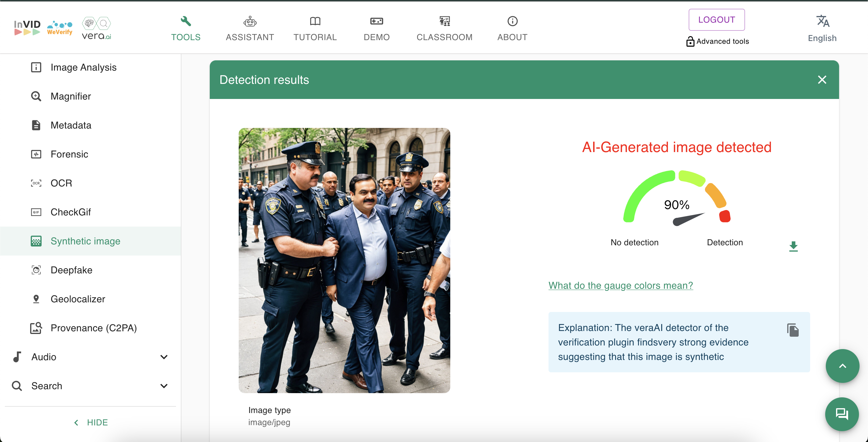
Task: Click the Advanced tools lock icon
Action: (x=690, y=41)
